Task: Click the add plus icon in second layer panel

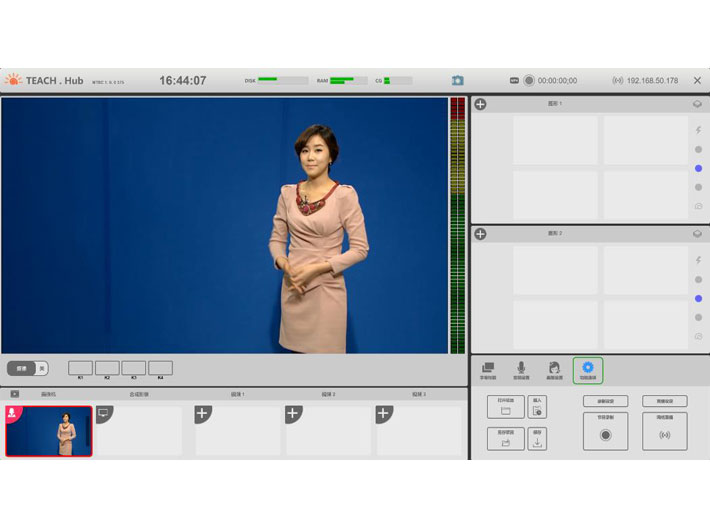Action: tap(480, 234)
